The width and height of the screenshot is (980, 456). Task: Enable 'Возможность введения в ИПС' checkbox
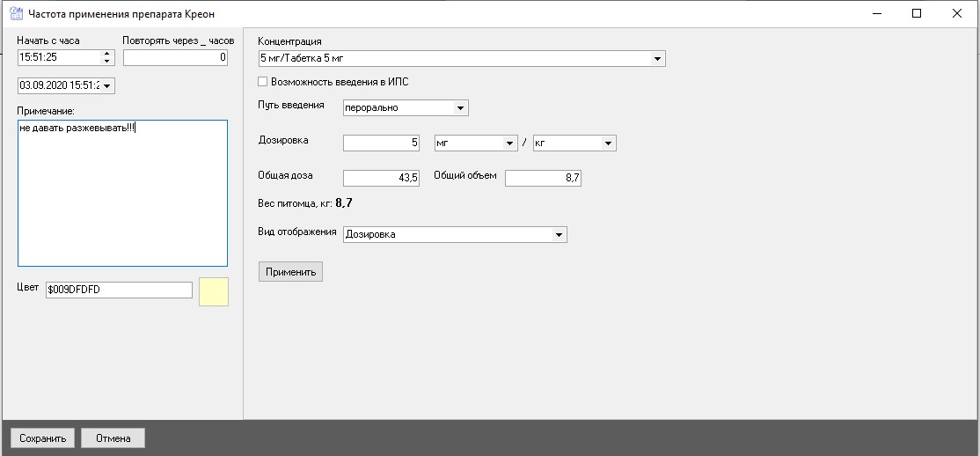click(262, 82)
